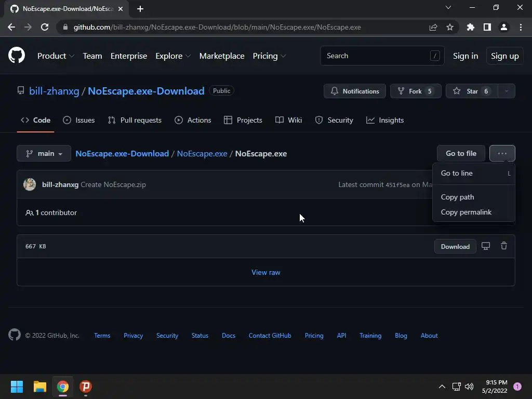
Task: Open the Marketplace nav link
Action: [221, 56]
